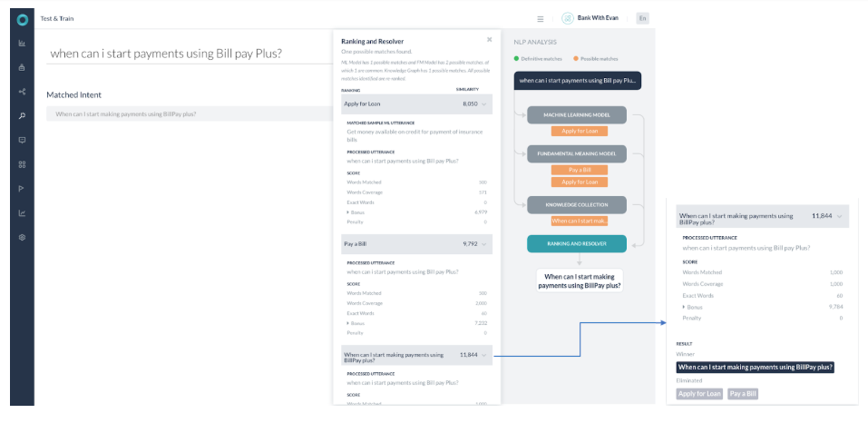
Task: Select the Machine Learning Model node
Action: (576, 115)
